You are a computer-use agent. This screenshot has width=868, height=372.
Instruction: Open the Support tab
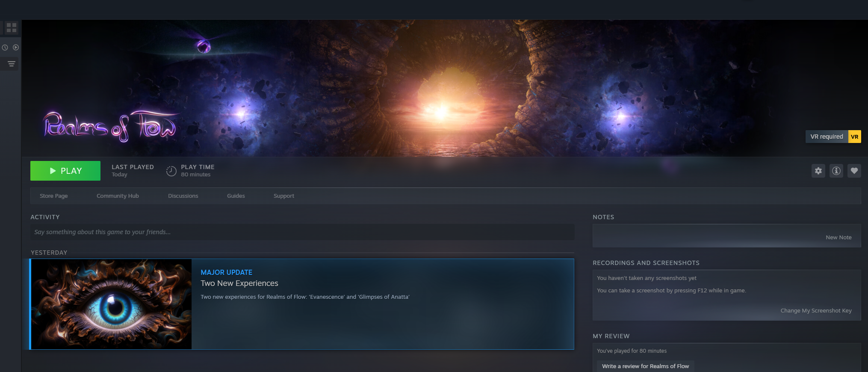(x=284, y=196)
